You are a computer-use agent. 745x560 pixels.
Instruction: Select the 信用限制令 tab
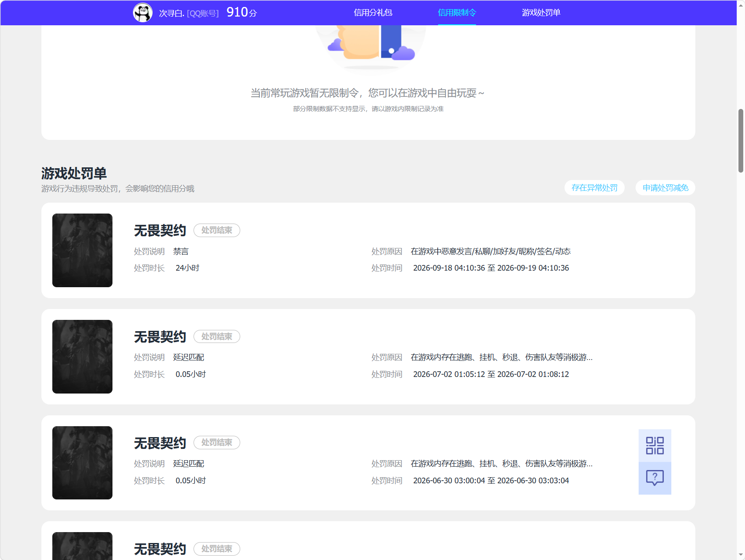click(x=457, y=13)
